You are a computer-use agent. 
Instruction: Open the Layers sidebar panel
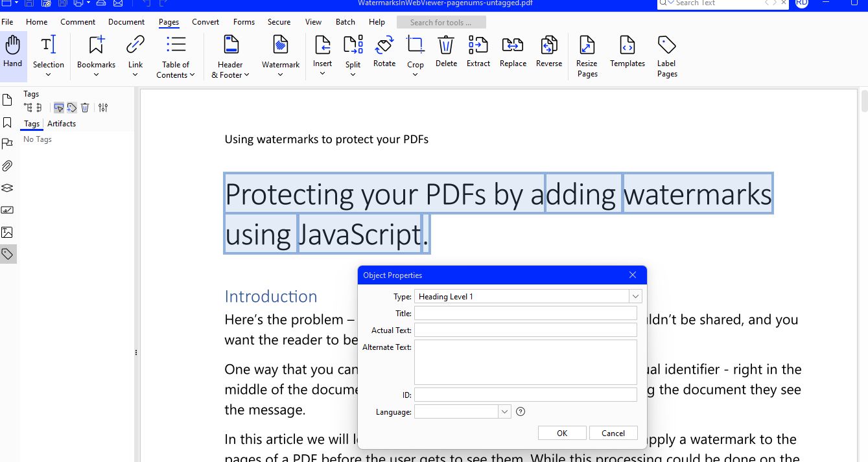click(8, 188)
